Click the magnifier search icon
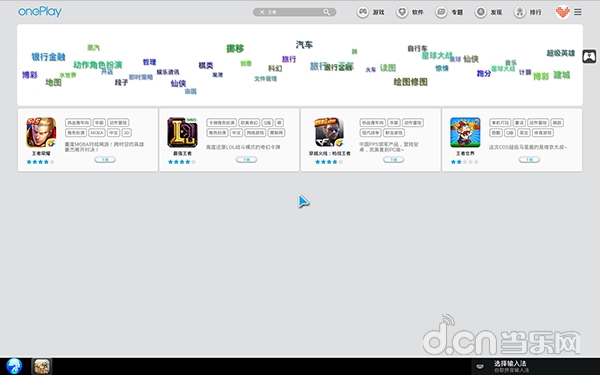 tap(326, 12)
